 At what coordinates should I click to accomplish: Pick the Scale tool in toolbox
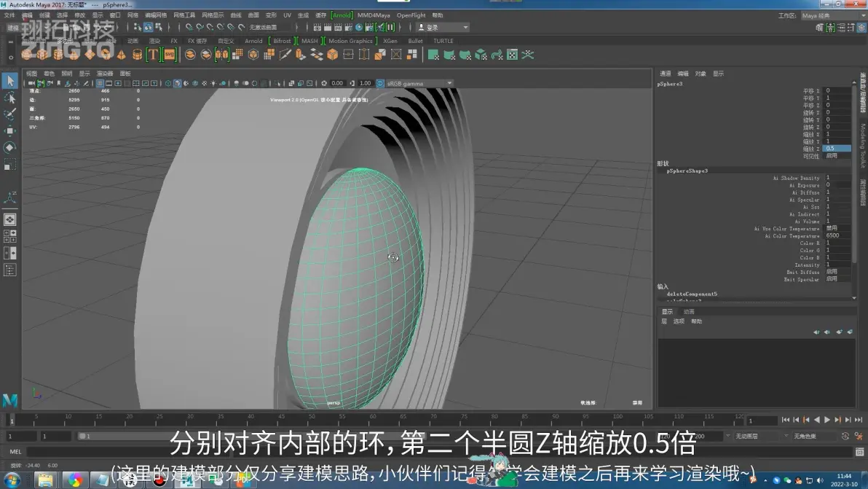pyautogui.click(x=10, y=165)
